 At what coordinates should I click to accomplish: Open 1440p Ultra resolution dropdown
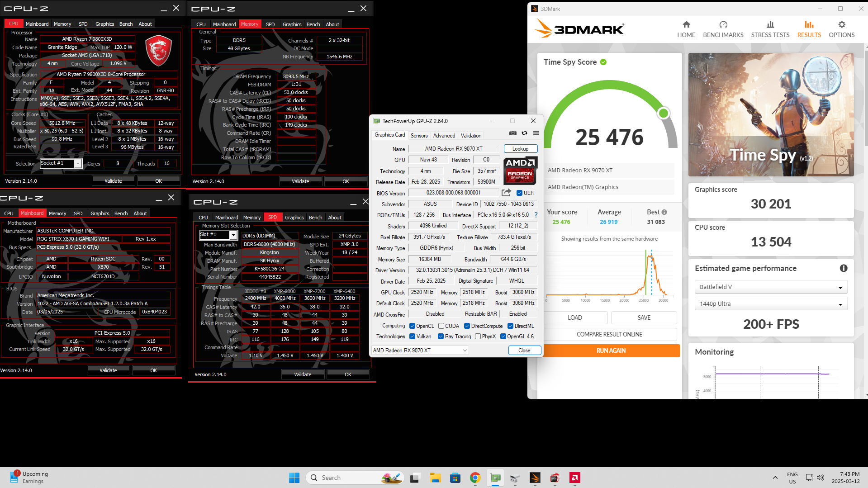771,303
